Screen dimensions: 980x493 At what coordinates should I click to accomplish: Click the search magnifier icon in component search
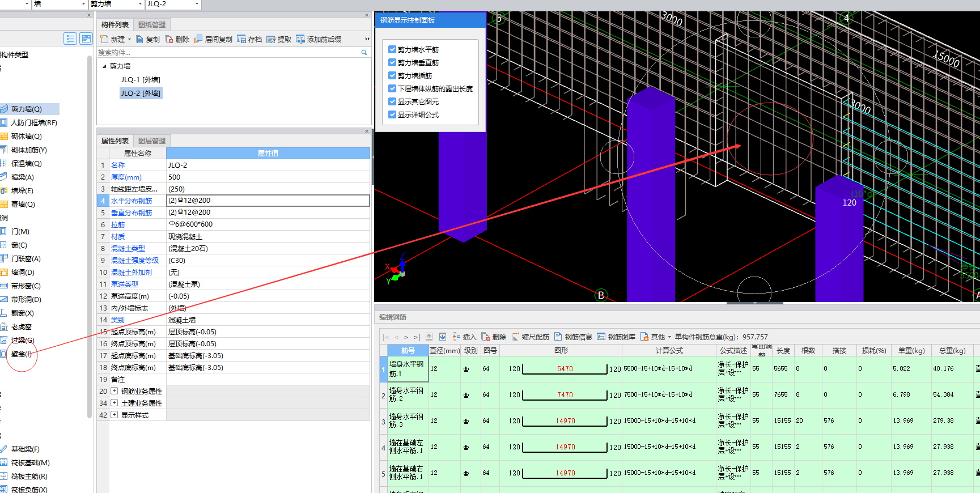364,52
